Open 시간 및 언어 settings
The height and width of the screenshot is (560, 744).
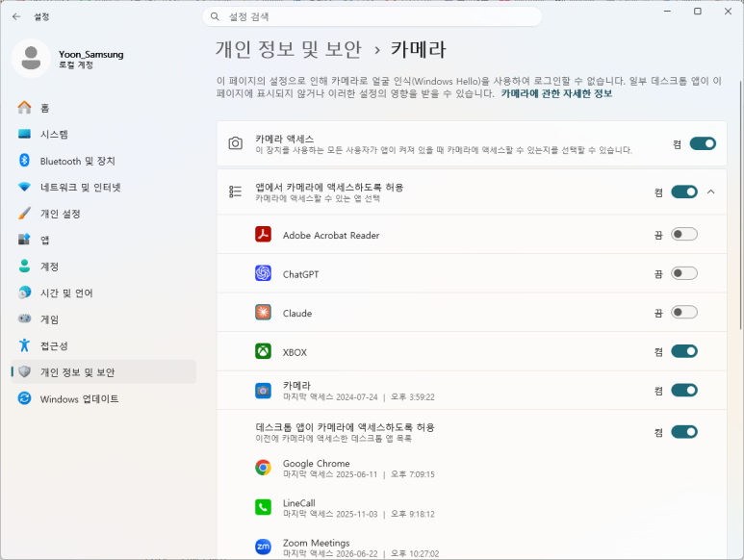[103, 293]
